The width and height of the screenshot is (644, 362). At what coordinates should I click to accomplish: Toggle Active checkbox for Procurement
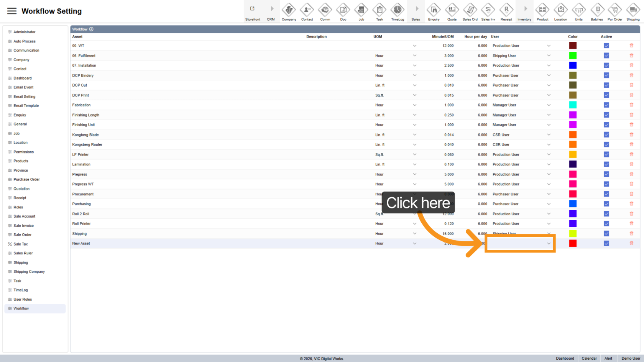coord(606,194)
